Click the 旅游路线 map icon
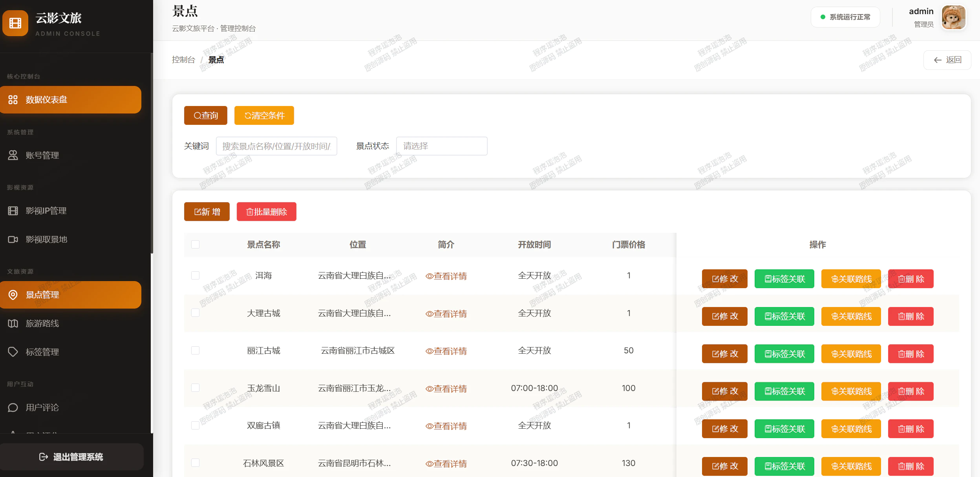 click(13, 323)
